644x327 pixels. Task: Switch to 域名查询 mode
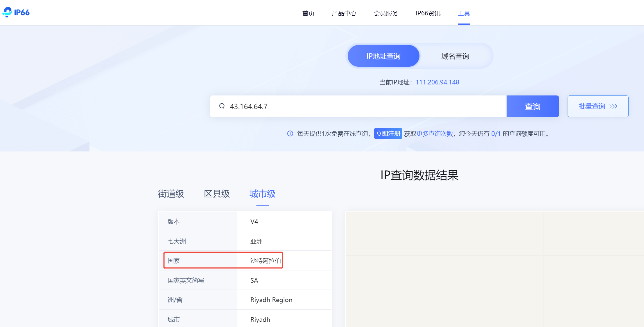[455, 56]
